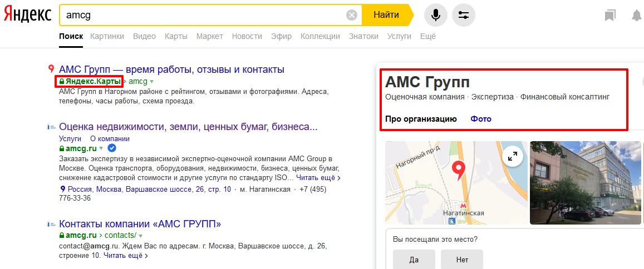This screenshot has width=644, height=269.
Task: Click favicon next to Оценка недвижимости result
Action: 51,127
